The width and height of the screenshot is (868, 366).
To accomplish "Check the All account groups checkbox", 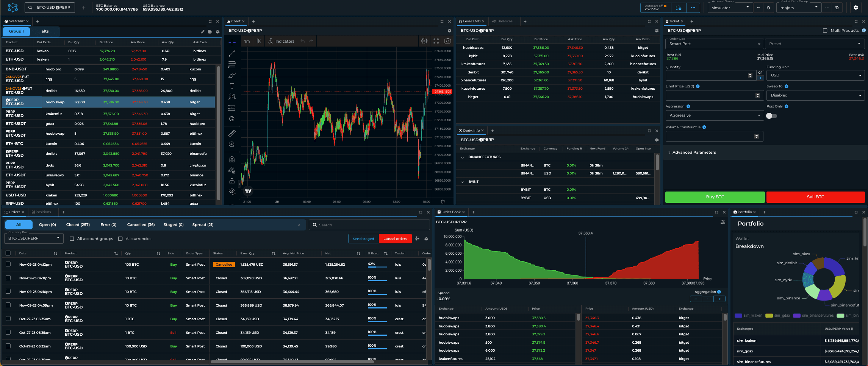I will click(72, 238).
